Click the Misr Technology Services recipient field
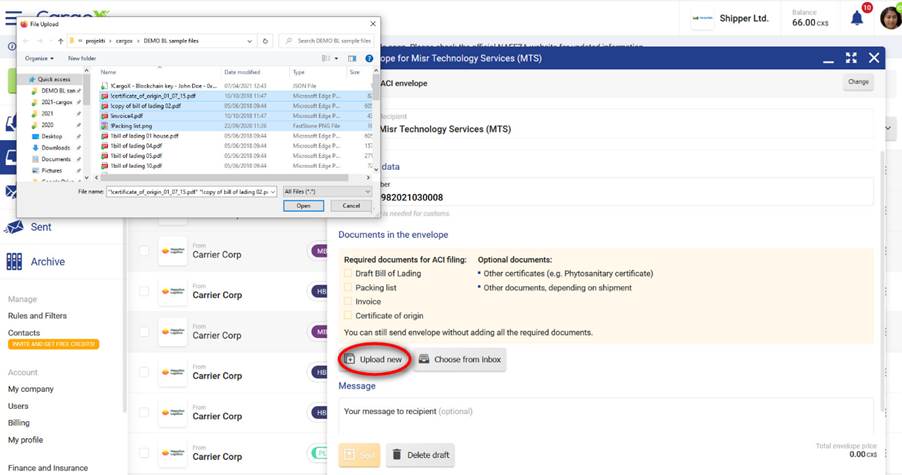The height and width of the screenshot is (475, 902). pos(624,124)
